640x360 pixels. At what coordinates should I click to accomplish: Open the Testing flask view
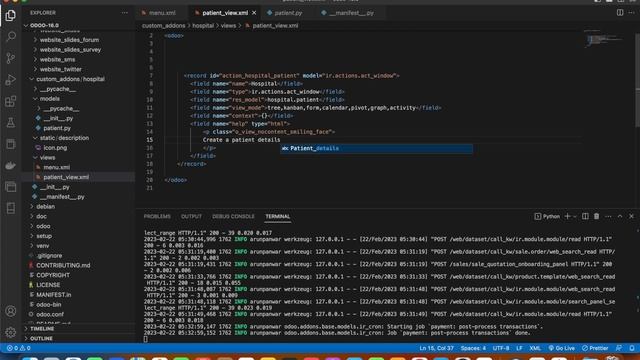pos(11,122)
